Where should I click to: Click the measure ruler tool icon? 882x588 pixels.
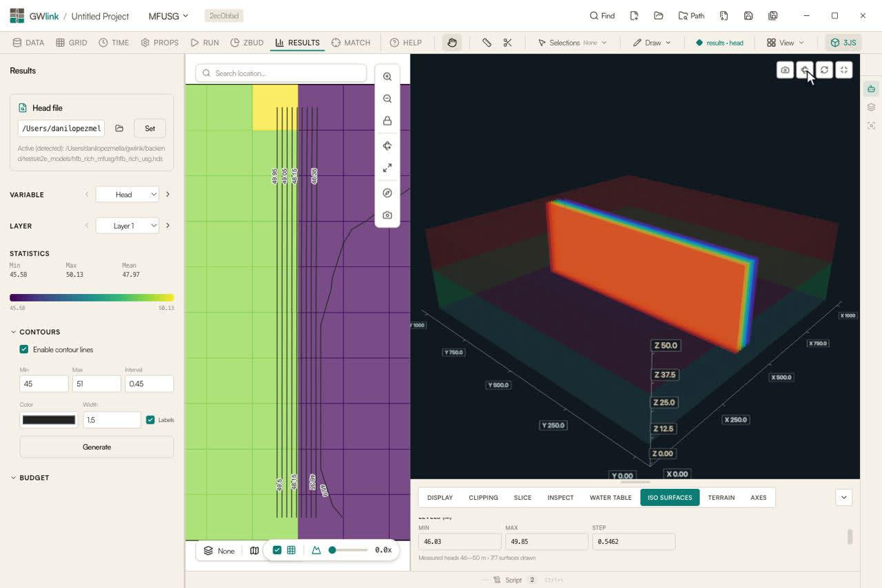coord(486,43)
